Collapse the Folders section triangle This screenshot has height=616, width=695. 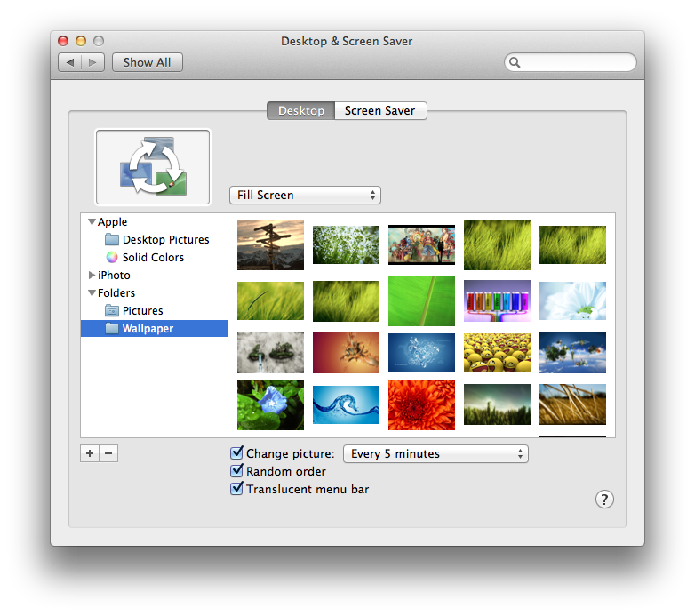tap(92, 293)
